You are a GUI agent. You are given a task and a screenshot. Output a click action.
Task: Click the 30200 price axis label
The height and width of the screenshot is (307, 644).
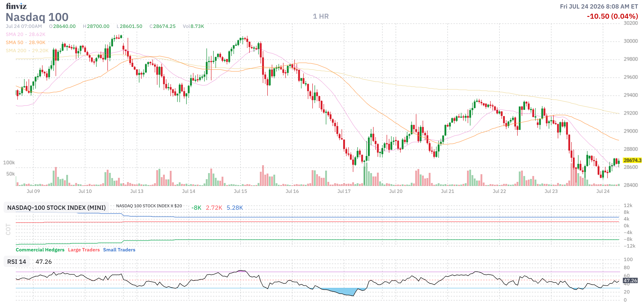(x=631, y=23)
